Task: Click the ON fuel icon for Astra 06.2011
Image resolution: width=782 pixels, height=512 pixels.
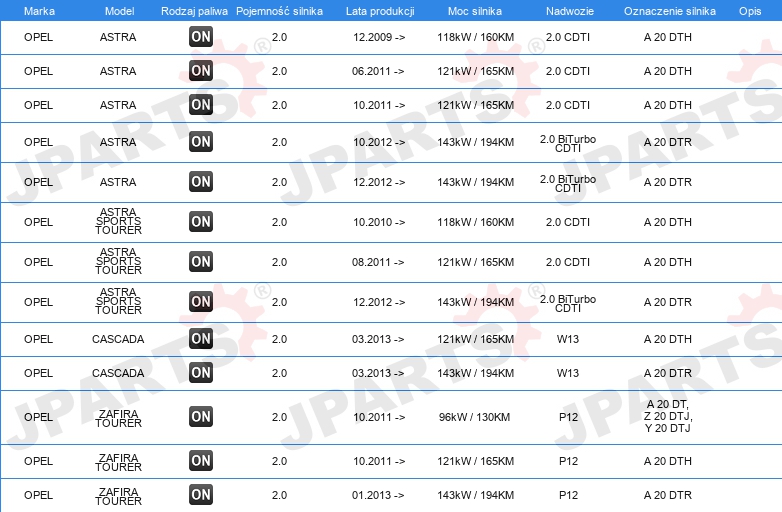Action: (201, 71)
